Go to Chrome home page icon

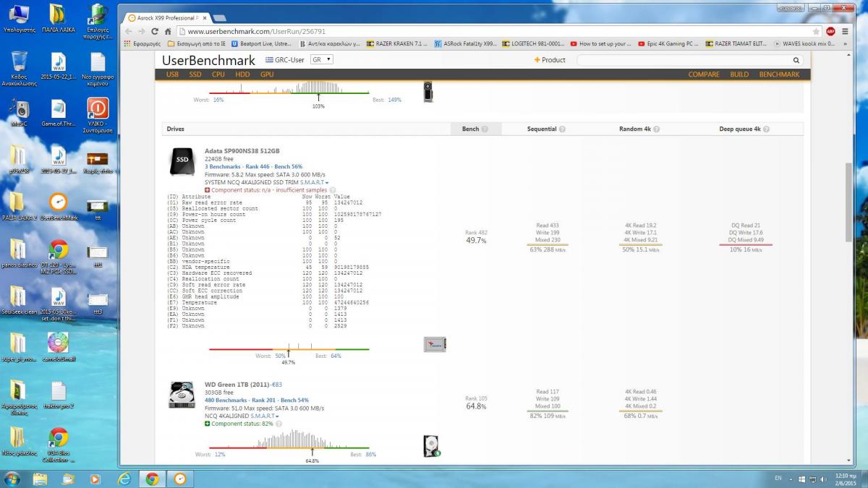(168, 31)
